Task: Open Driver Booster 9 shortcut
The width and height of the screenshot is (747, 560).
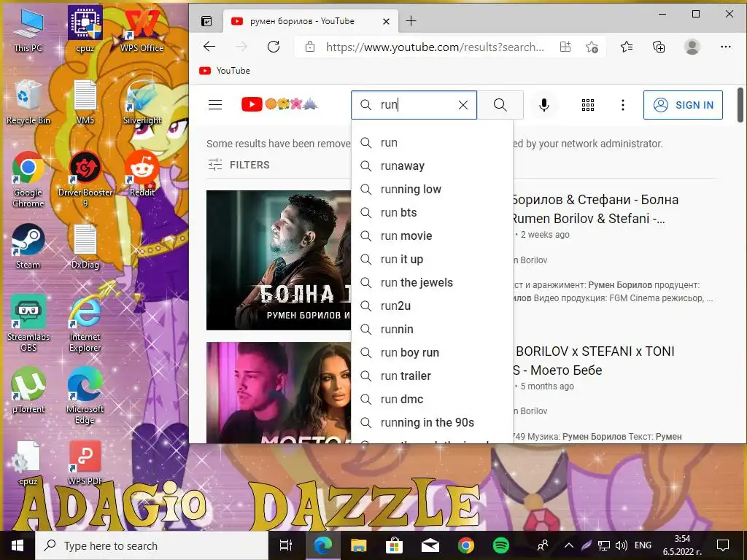Action: click(x=85, y=179)
